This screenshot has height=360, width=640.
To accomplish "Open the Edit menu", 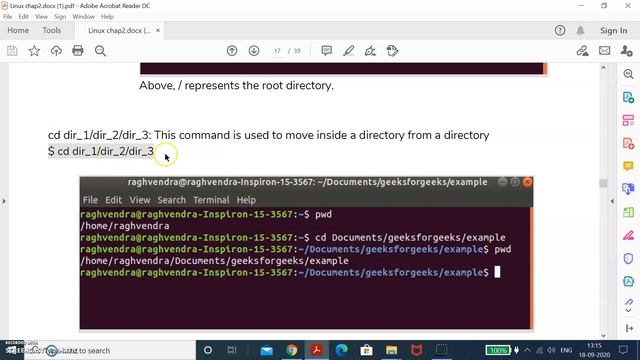I will point(24,17).
